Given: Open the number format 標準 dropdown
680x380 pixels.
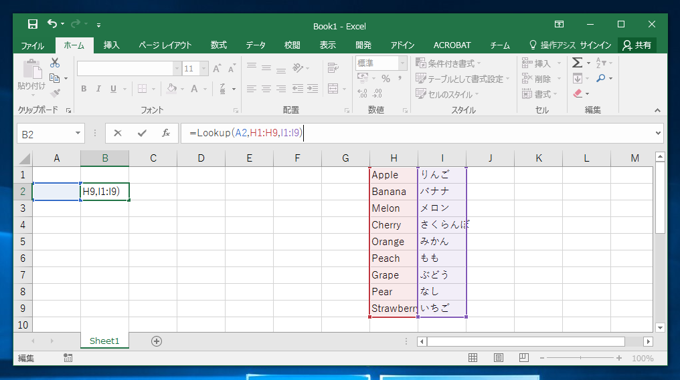Looking at the screenshot, I should 403,63.
